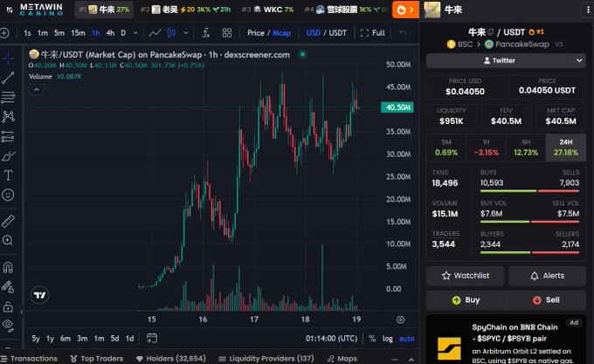Select the Text annotation tool

point(8,175)
